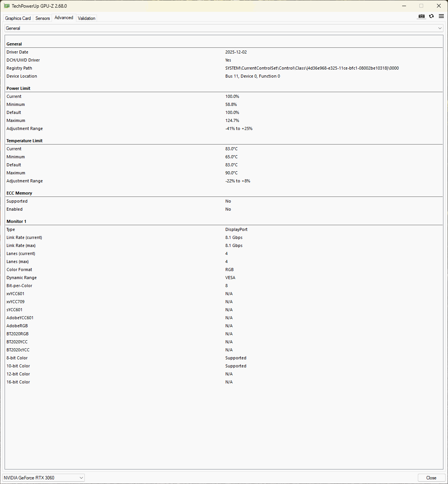
Task: Select the Power Limit Minimum value 58.8%
Action: (x=231, y=104)
